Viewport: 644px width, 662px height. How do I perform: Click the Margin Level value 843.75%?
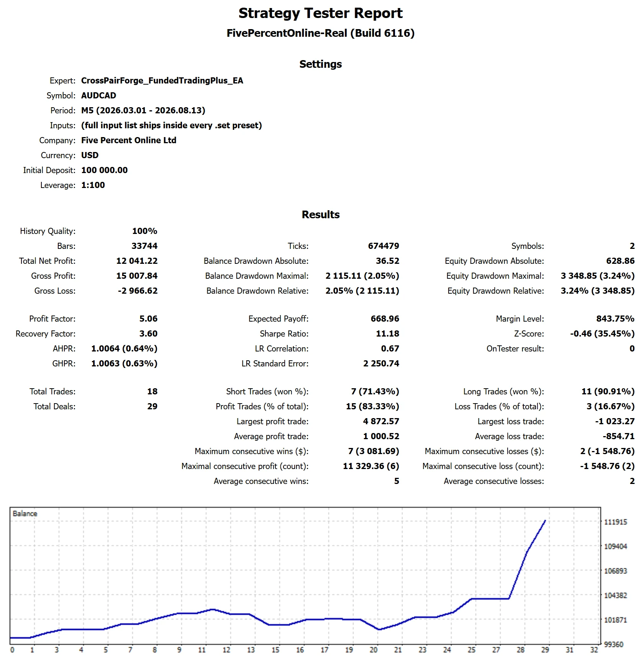coord(615,319)
